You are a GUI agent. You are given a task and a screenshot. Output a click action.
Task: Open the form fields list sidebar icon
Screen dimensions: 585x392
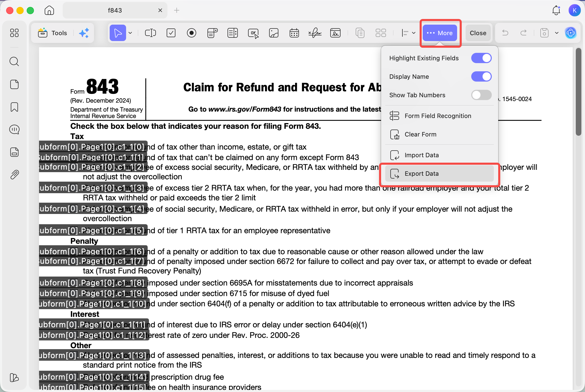(14, 152)
